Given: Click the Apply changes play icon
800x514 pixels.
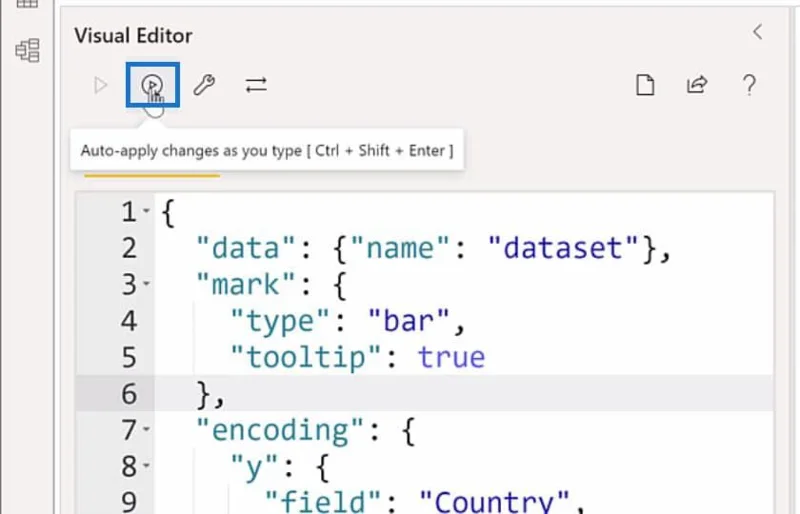Looking at the screenshot, I should tap(101, 85).
